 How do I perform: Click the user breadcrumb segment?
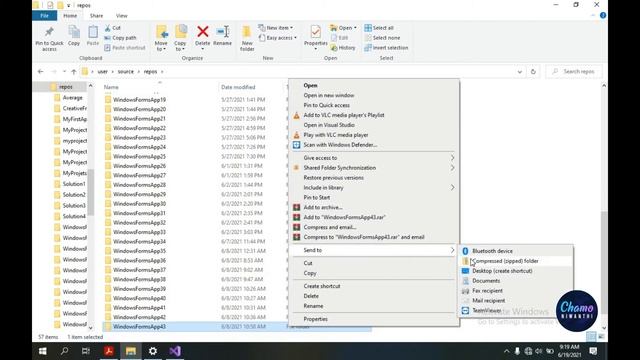[x=102, y=71]
